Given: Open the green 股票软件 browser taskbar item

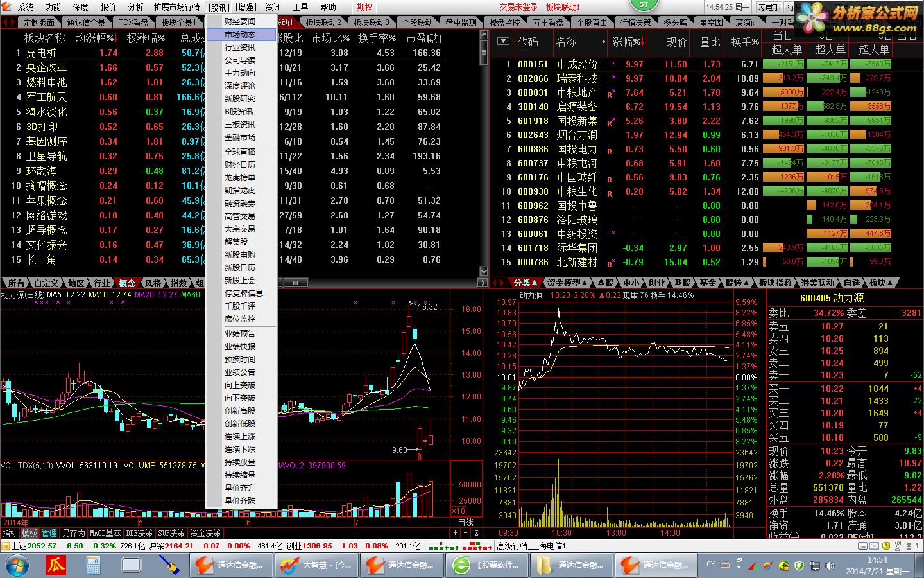Looking at the screenshot, I should (487, 565).
